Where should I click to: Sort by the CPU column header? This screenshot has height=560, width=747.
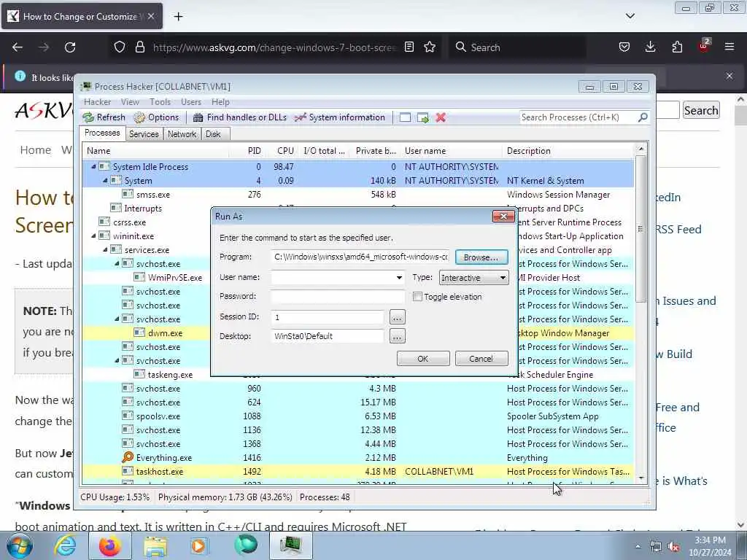pyautogui.click(x=285, y=150)
